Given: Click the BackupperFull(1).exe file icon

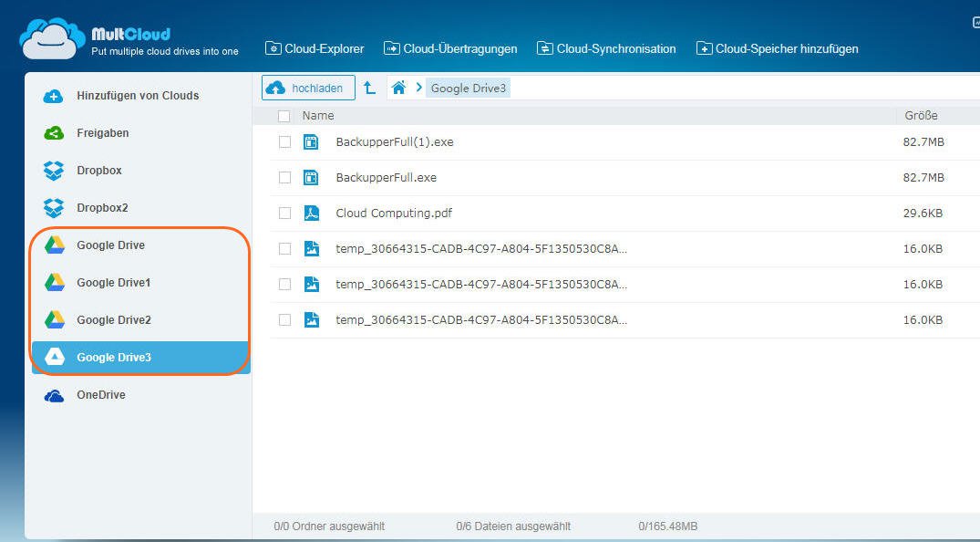Looking at the screenshot, I should point(311,141).
